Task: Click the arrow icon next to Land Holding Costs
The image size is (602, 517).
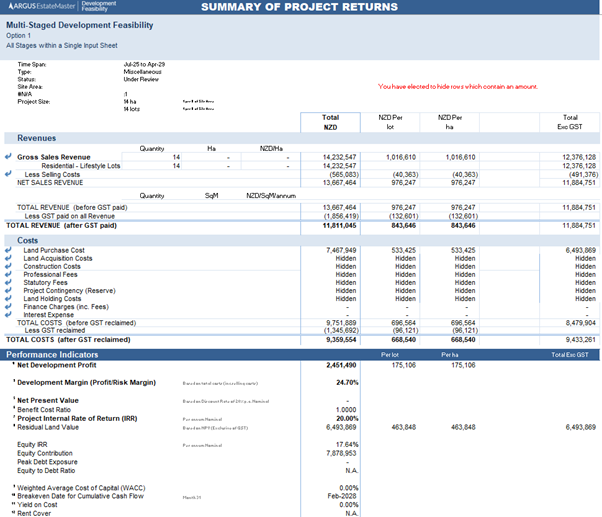Action: point(8,298)
